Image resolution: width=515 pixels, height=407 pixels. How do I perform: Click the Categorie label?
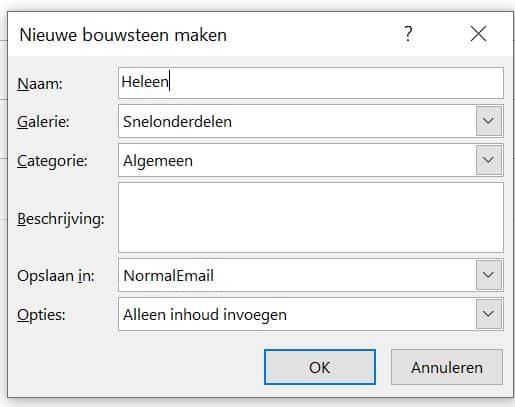point(52,161)
